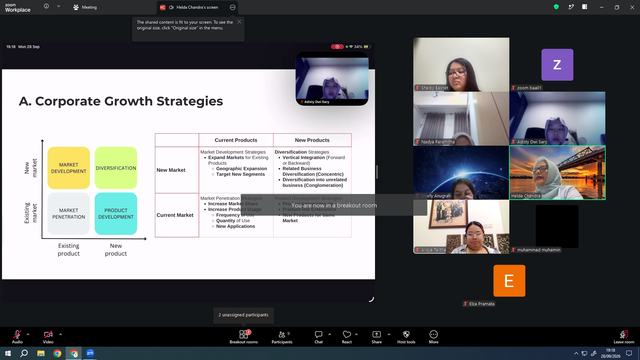Start video with the Video button
The width and height of the screenshot is (640, 360).
(x=48, y=337)
